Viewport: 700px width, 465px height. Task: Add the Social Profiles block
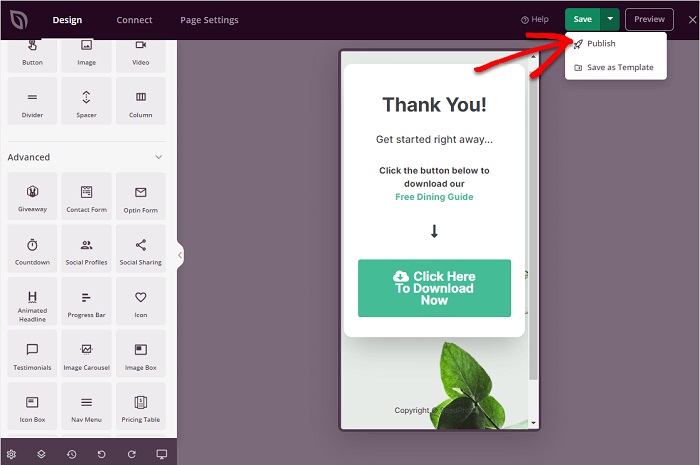coord(87,249)
